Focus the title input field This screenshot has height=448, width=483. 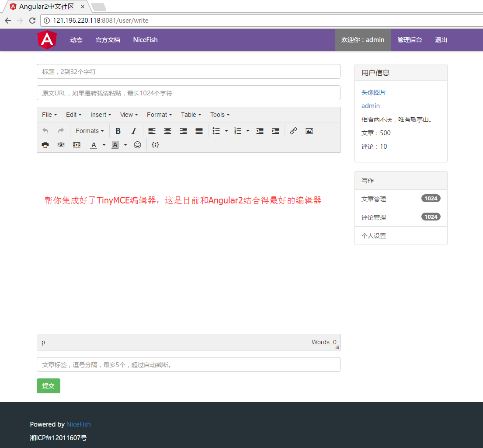(188, 71)
